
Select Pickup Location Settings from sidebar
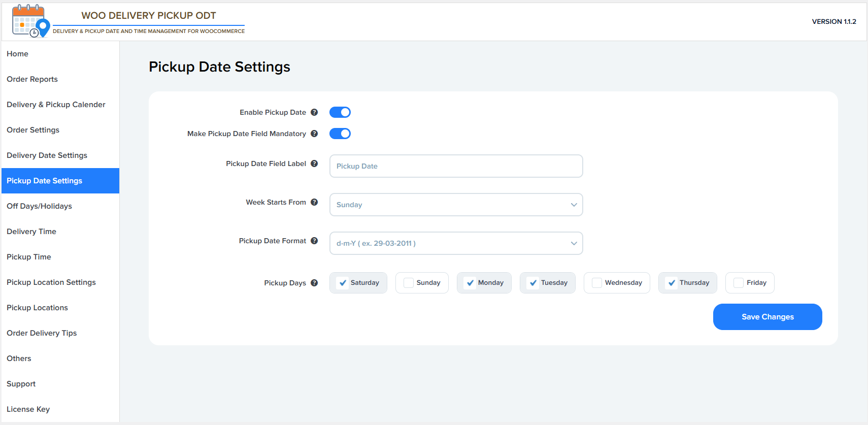point(51,282)
